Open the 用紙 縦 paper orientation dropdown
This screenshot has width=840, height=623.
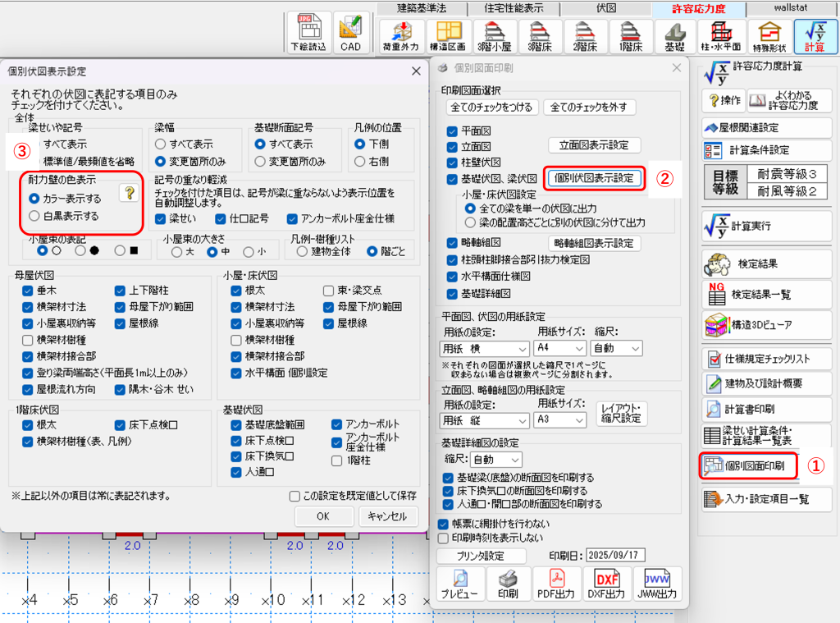484,419
